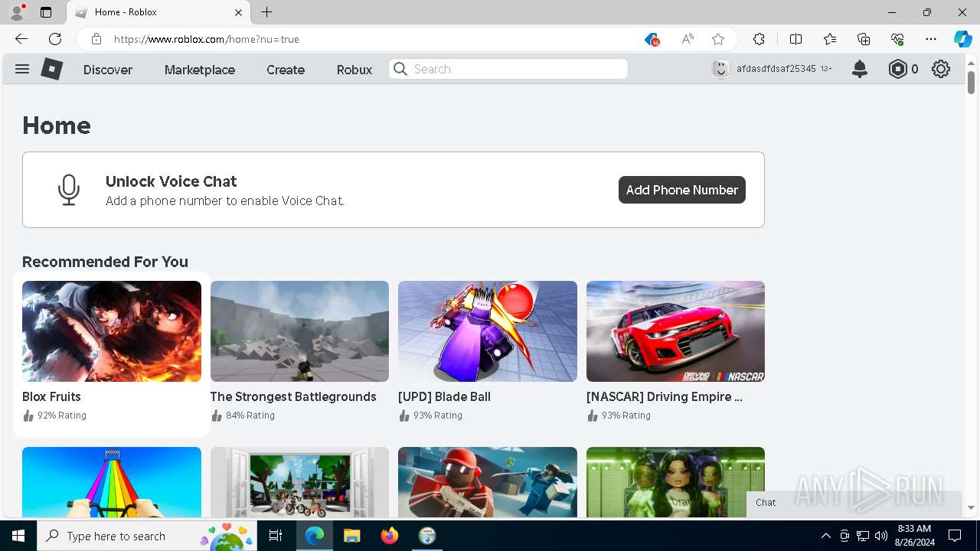Open the [UPD] Blade Ball title link

pos(444,396)
